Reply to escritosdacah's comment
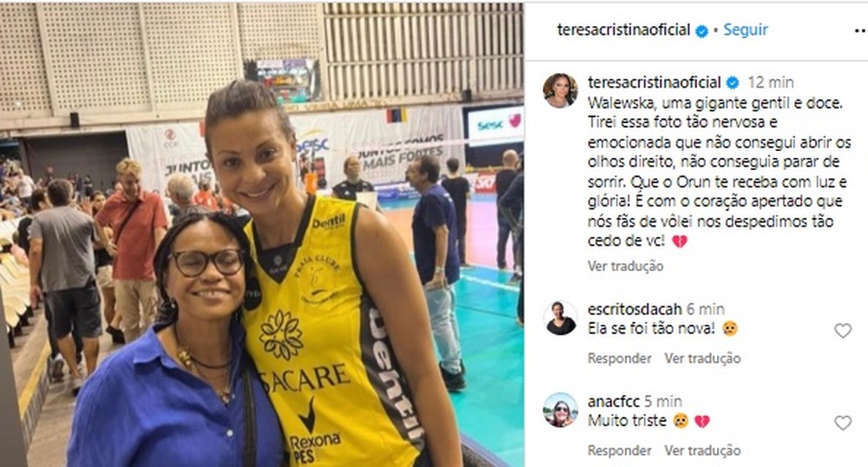Screen dimensions: 868x467 620,358
